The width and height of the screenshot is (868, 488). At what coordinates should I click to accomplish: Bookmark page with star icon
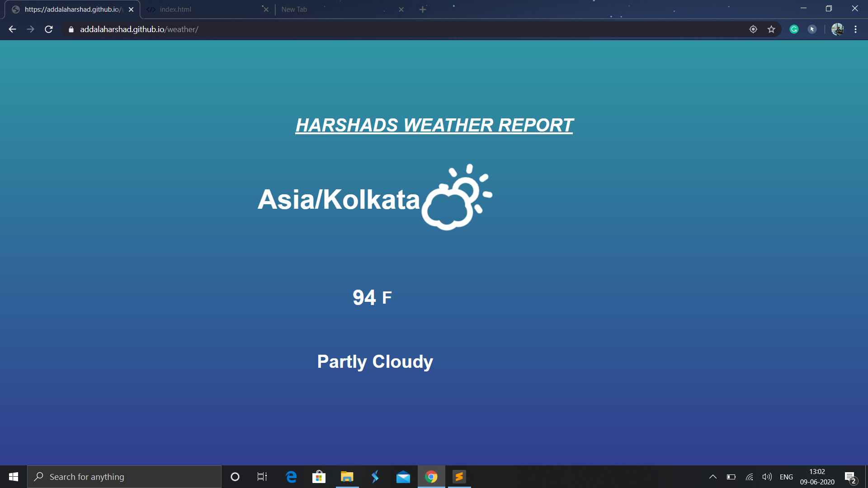(x=771, y=29)
